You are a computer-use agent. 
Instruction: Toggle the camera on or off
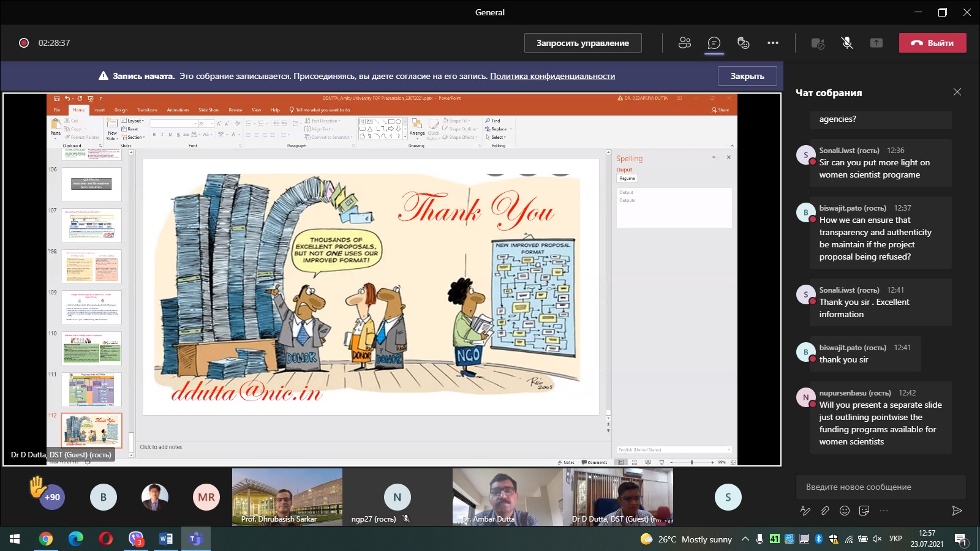tap(818, 43)
